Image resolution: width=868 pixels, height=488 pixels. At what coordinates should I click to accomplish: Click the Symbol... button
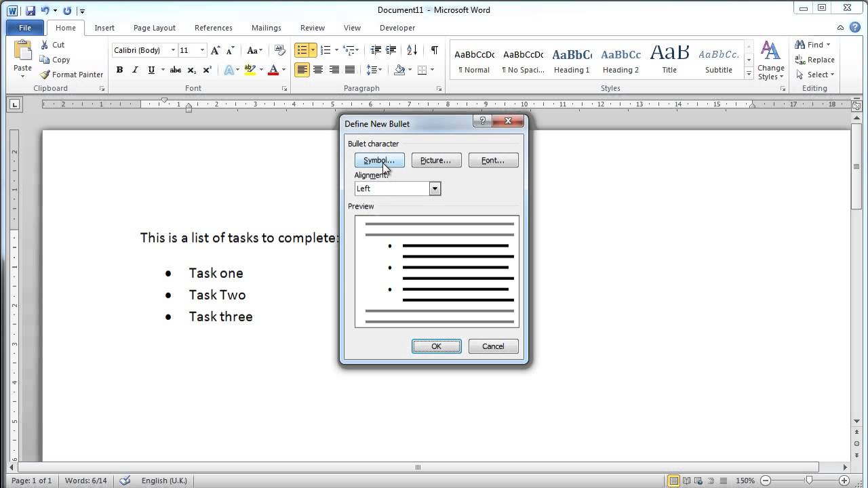[379, 160]
